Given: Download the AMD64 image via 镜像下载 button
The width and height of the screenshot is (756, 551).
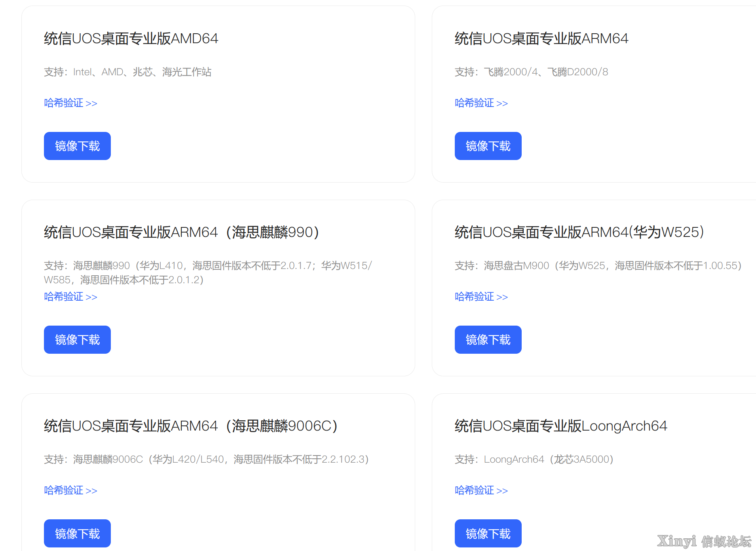Looking at the screenshot, I should pos(77,146).
